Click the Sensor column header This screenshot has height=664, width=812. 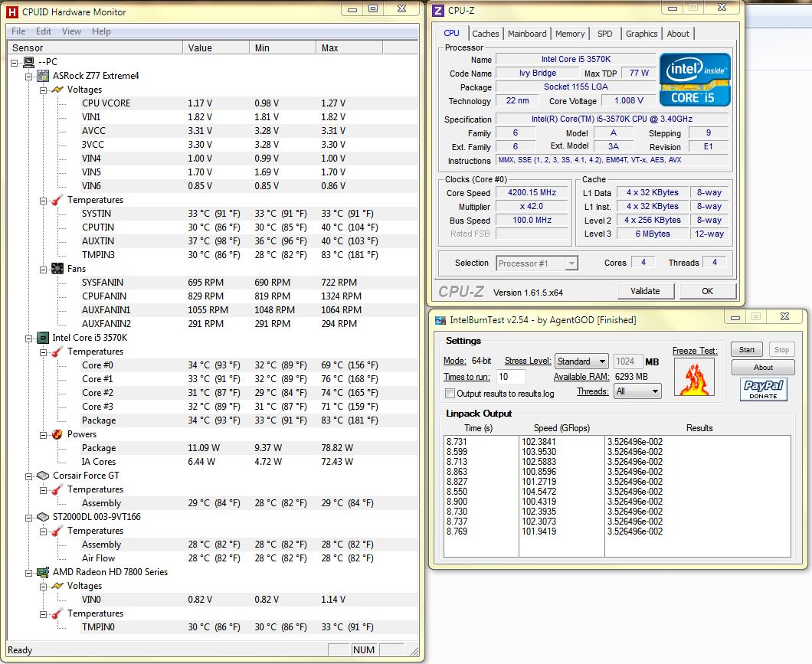(95, 48)
